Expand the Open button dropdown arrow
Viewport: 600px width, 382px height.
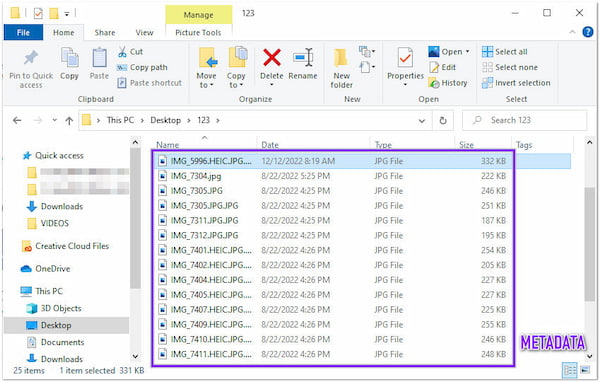point(467,52)
